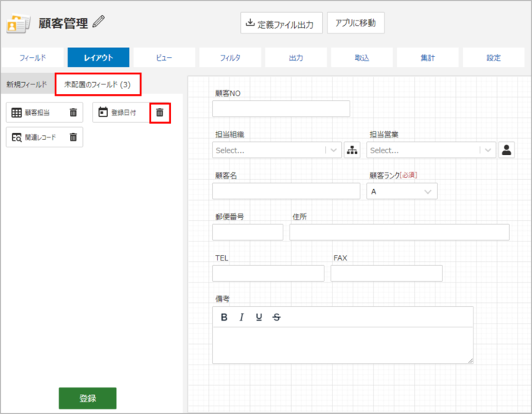Click the calendar icon of 登録日付
532x414 pixels.
pyautogui.click(x=103, y=112)
